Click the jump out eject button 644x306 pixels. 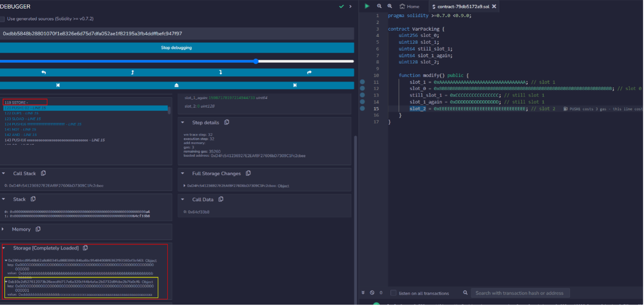pos(177,85)
